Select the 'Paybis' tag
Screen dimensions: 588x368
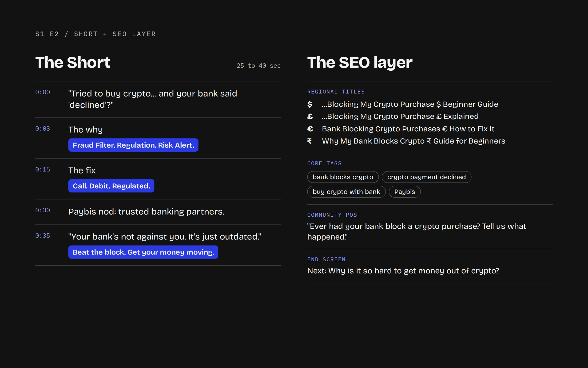coord(405,192)
